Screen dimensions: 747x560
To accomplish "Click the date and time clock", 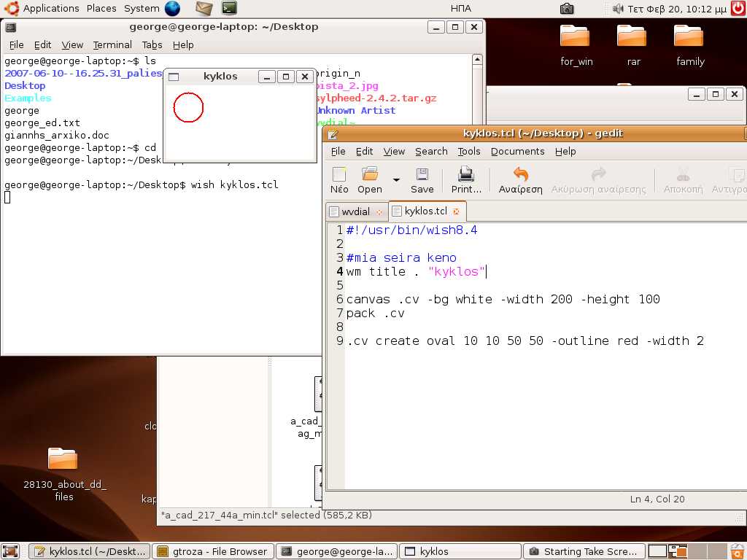I will click(677, 9).
